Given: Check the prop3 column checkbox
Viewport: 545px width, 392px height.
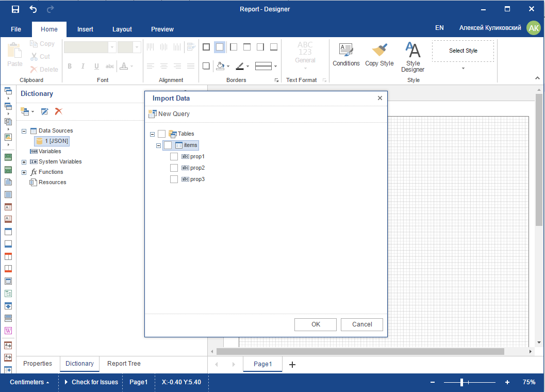Looking at the screenshot, I should pyautogui.click(x=174, y=179).
